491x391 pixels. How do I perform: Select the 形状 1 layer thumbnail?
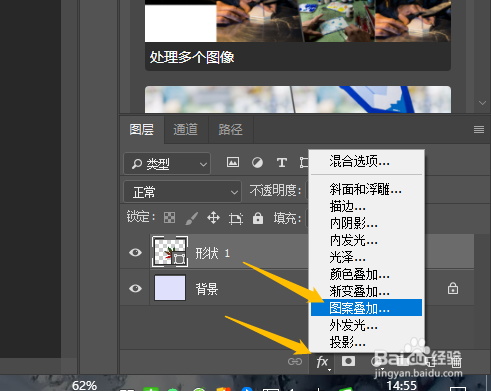170,252
